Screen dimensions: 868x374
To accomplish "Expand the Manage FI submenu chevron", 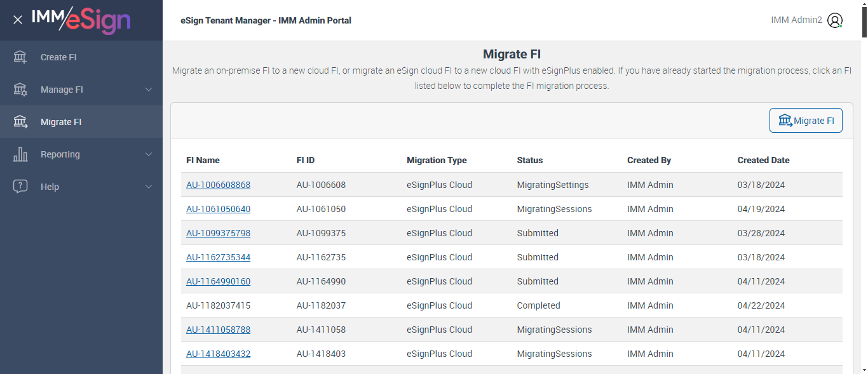I will point(149,90).
